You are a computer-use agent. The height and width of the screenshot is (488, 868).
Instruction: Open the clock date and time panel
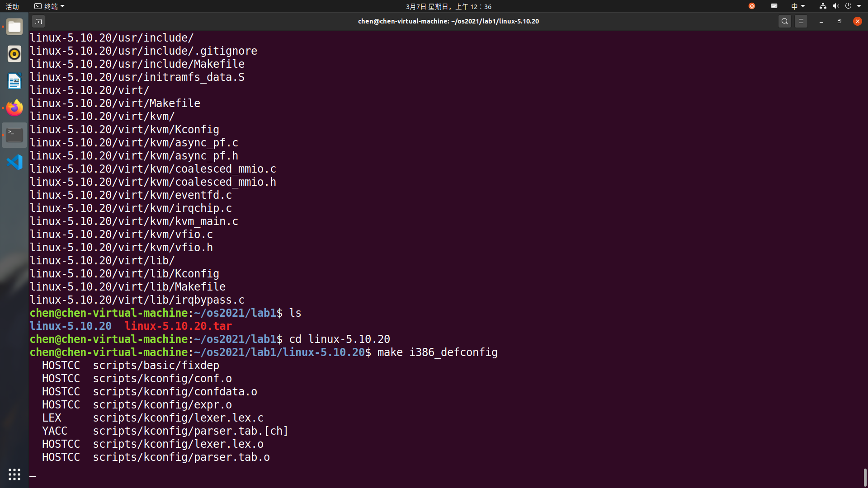tap(448, 6)
